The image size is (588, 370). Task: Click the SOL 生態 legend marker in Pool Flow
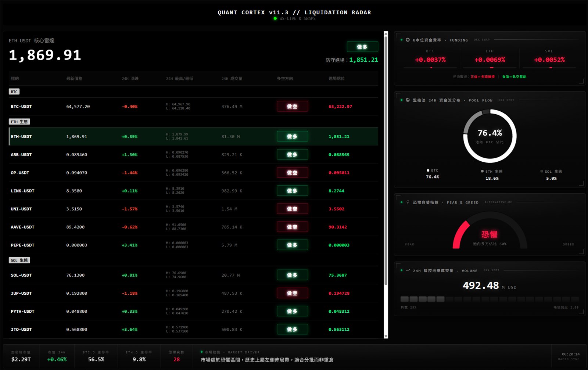click(x=542, y=171)
